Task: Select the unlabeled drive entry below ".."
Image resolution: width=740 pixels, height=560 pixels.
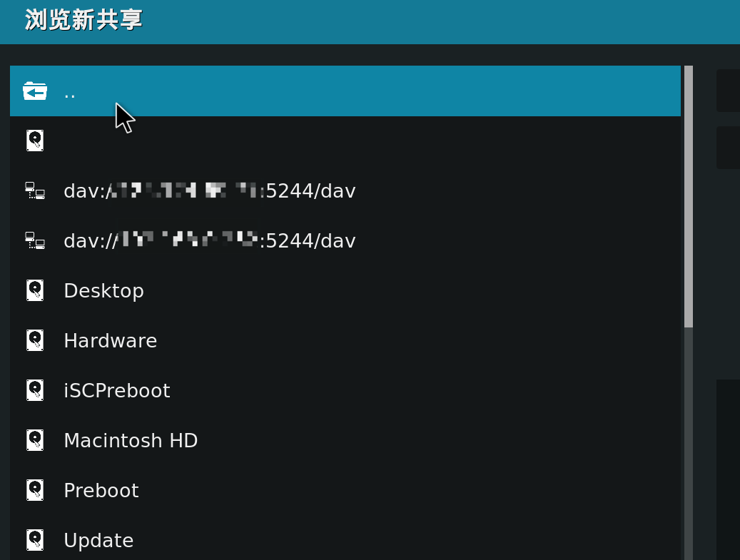Action: (214, 140)
